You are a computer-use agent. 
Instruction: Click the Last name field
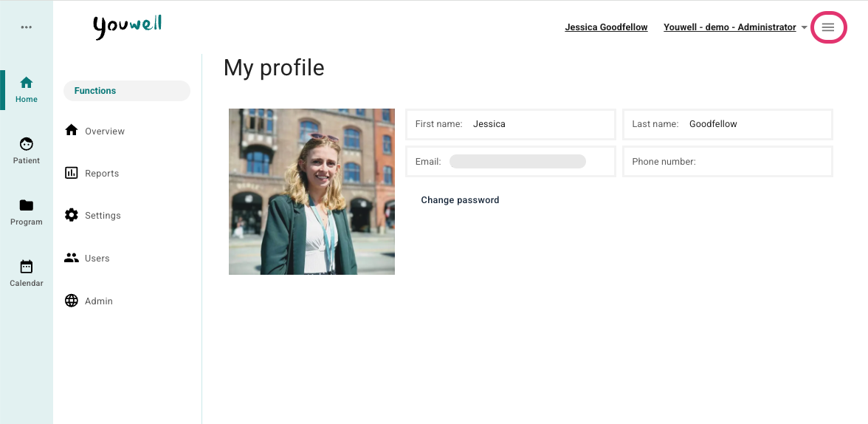728,124
